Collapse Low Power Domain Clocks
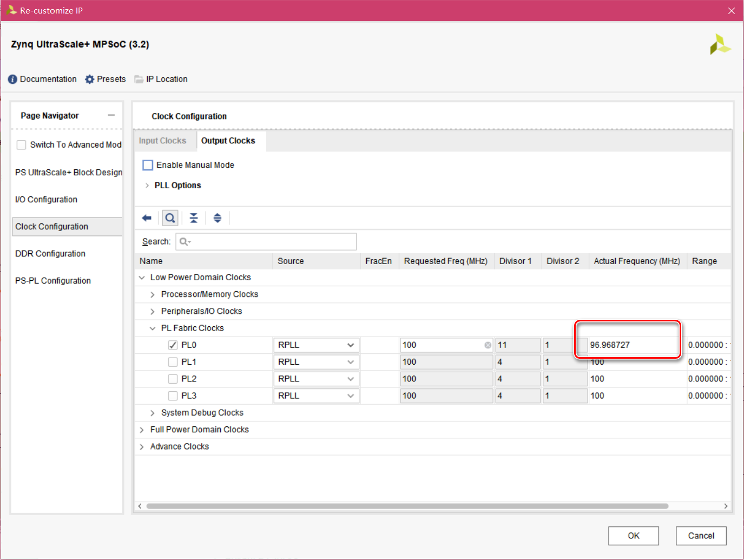744x560 pixels. coord(142,278)
